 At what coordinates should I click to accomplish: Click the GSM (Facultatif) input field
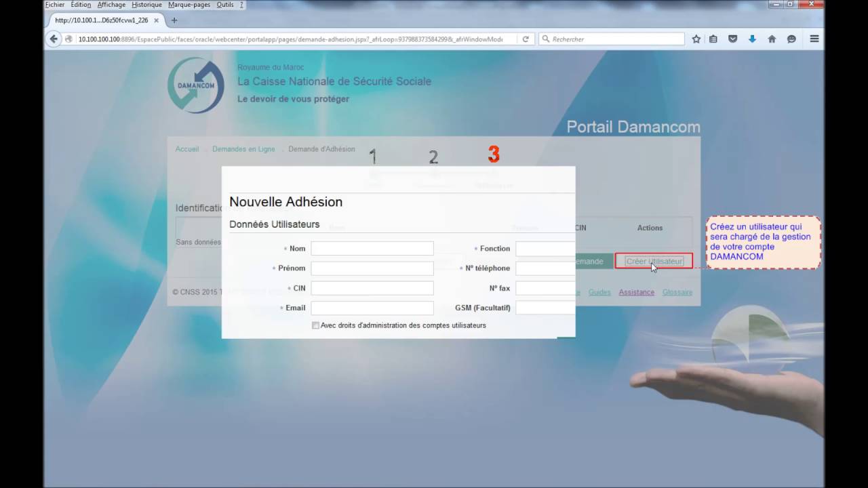click(545, 308)
